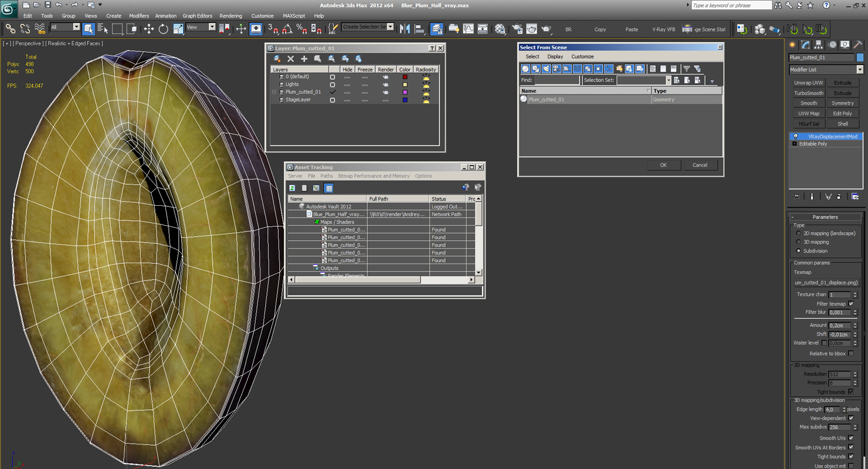Open the MAXScript menu
The height and width of the screenshot is (469, 868).
coord(294,16)
